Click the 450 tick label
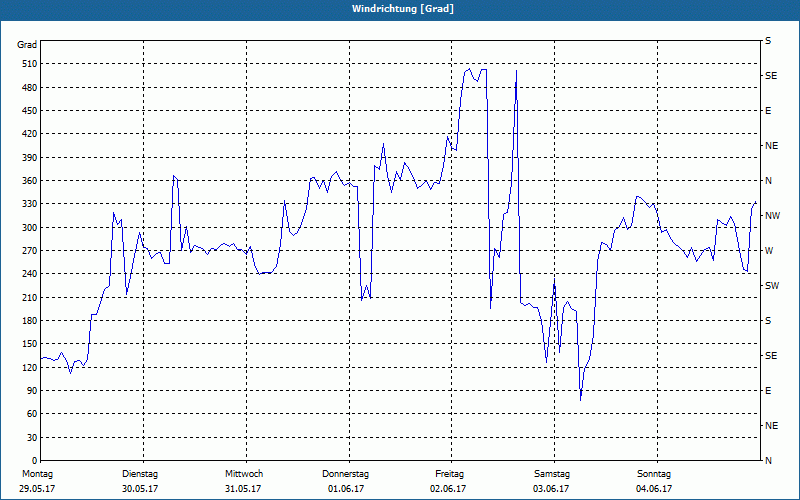This screenshot has width=800, height=500. (30, 111)
